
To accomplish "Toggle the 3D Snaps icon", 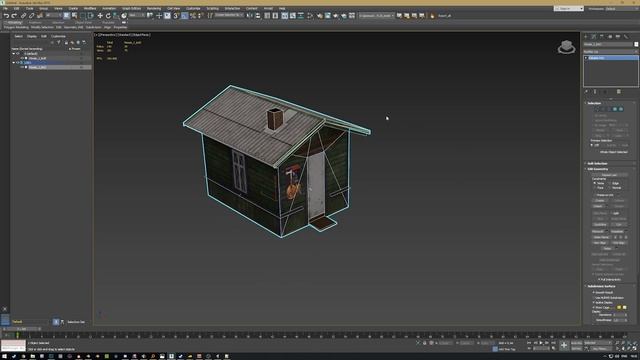I will coord(176,16).
